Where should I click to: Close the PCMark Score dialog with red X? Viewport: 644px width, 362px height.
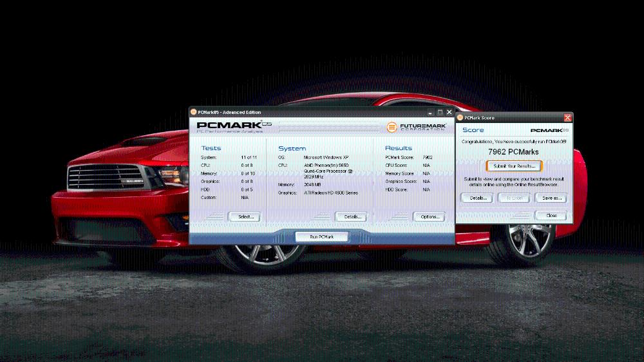click(x=567, y=118)
